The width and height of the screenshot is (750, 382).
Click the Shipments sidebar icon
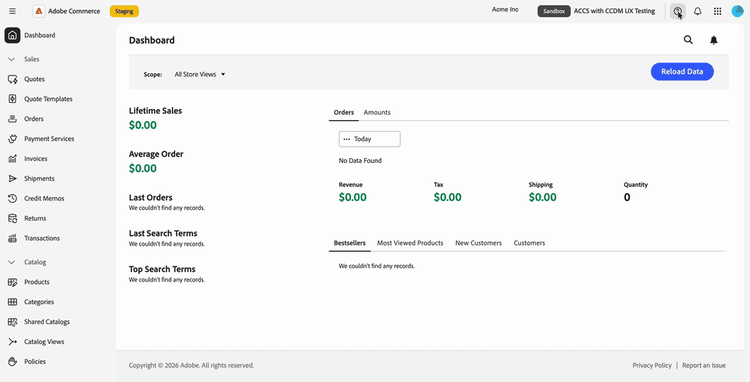tap(12, 179)
